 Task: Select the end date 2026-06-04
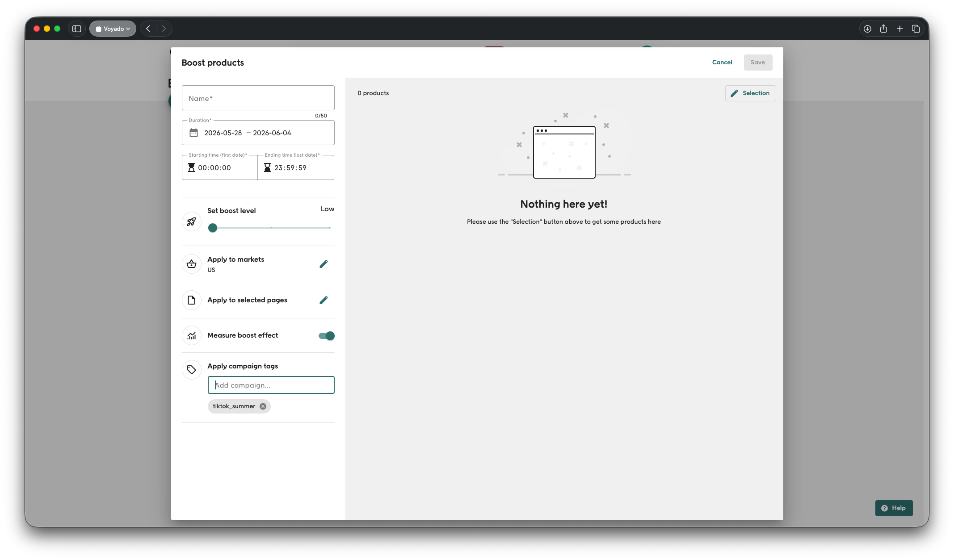(x=272, y=133)
